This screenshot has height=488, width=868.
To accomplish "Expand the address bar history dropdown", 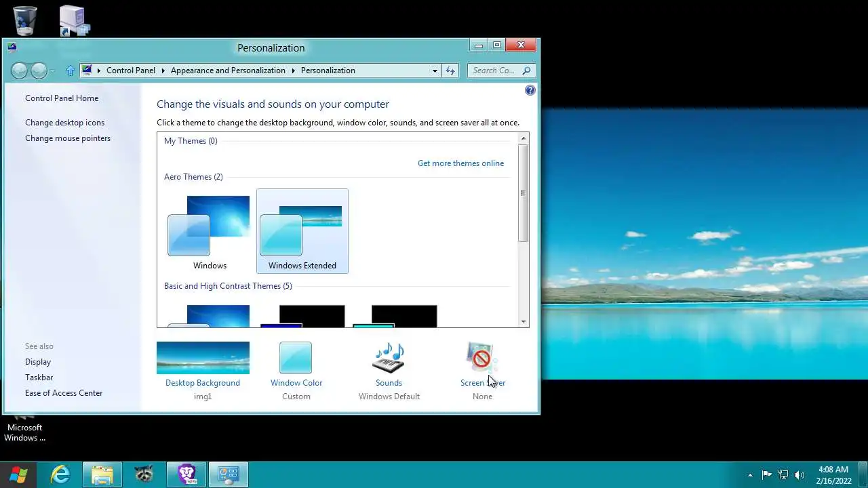I will (x=435, y=70).
